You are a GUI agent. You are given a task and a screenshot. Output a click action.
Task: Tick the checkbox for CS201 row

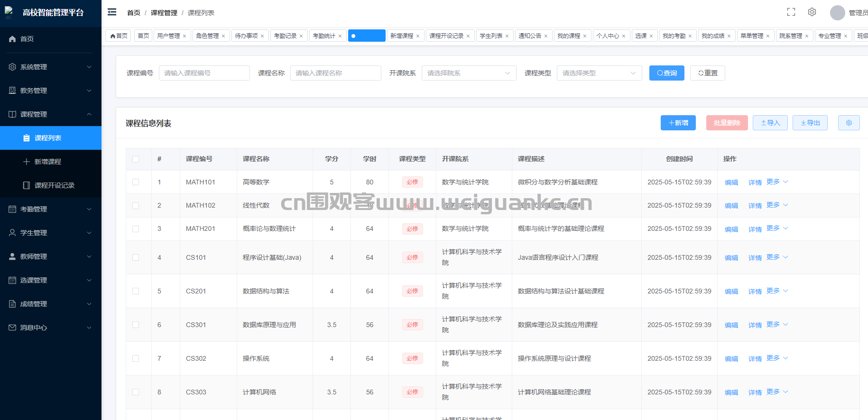pyautogui.click(x=136, y=291)
